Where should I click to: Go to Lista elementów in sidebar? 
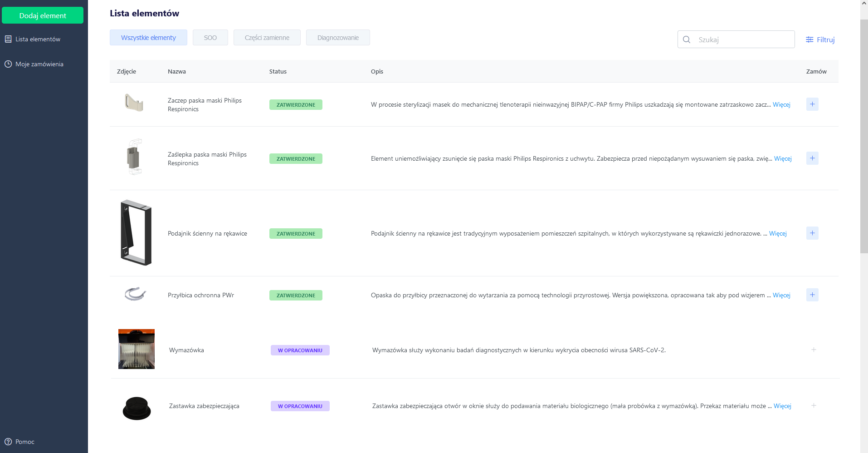38,39
